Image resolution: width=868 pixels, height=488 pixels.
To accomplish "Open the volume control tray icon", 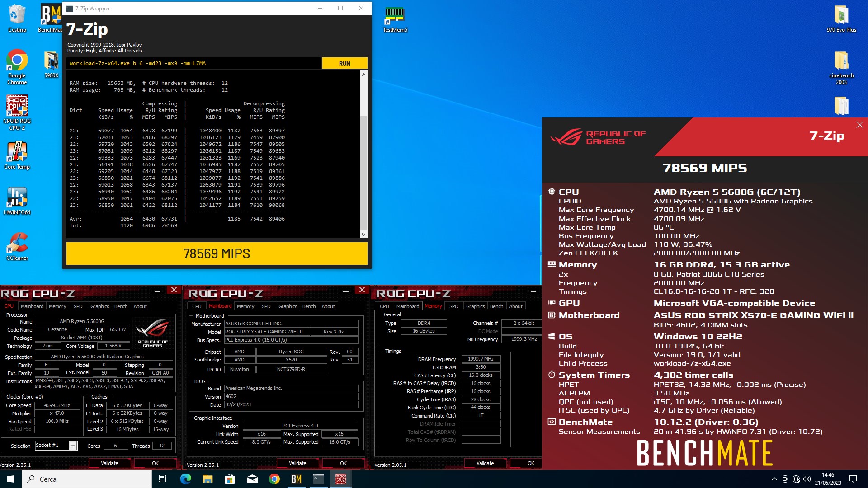I will point(807,479).
